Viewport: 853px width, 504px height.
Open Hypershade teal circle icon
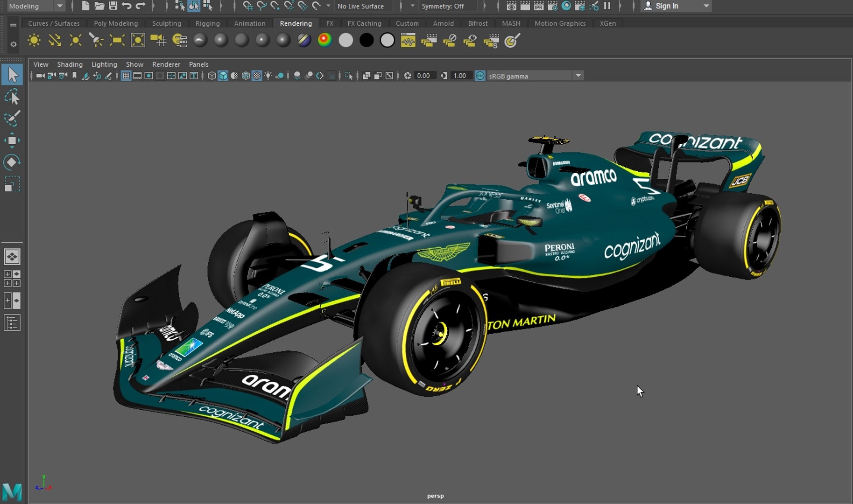coord(566,6)
